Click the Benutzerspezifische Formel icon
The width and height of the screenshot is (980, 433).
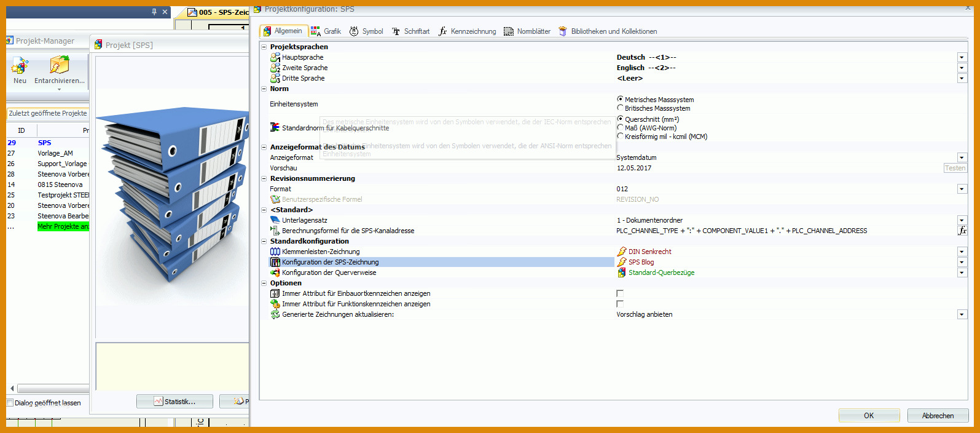275,199
